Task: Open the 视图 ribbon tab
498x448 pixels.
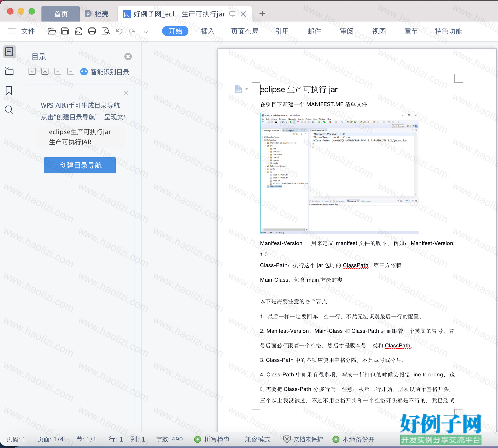Action: pyautogui.click(x=379, y=31)
